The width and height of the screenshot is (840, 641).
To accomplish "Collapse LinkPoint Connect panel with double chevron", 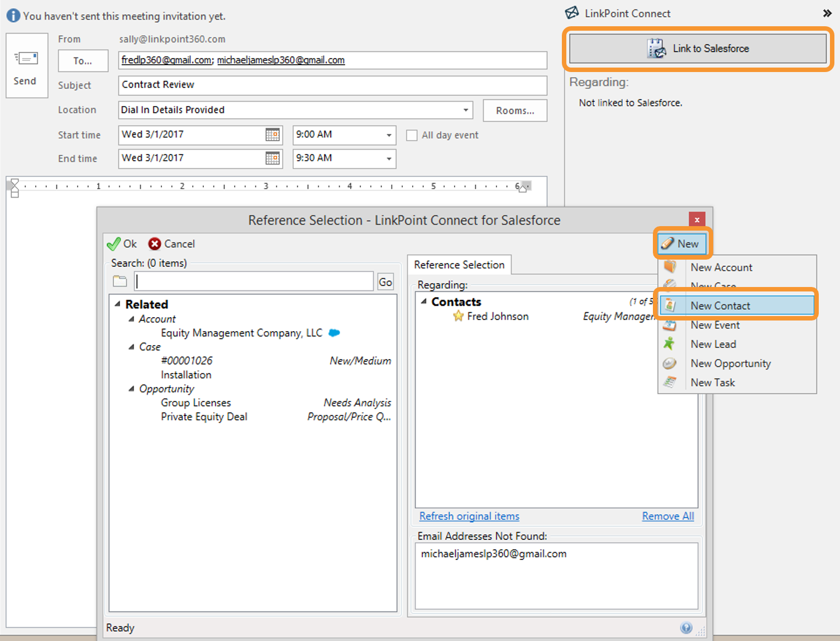I will 827,13.
